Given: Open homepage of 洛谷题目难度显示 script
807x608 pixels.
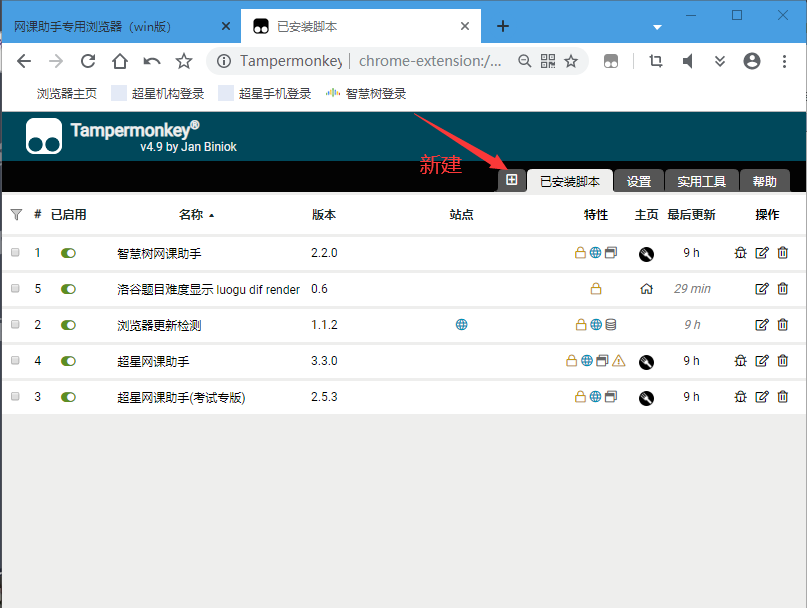Looking at the screenshot, I should [x=646, y=289].
